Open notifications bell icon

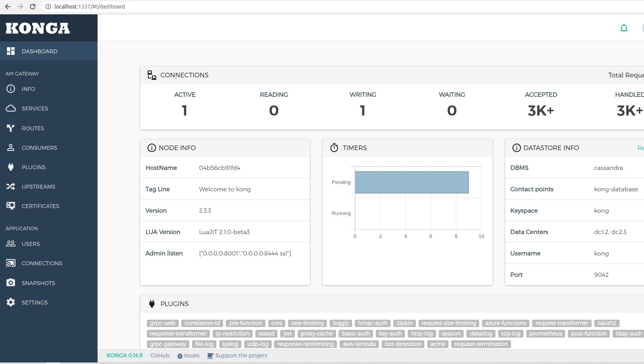[x=624, y=28]
